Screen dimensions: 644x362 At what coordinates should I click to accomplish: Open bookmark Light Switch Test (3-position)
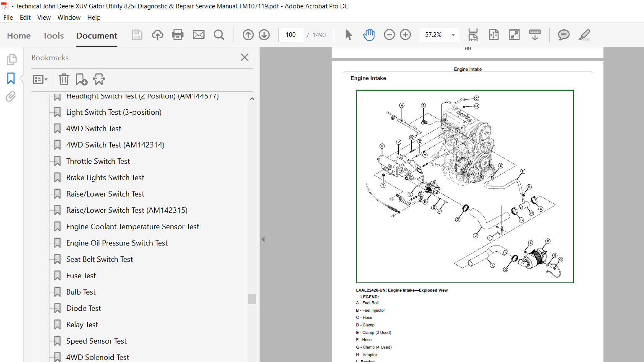pos(114,112)
